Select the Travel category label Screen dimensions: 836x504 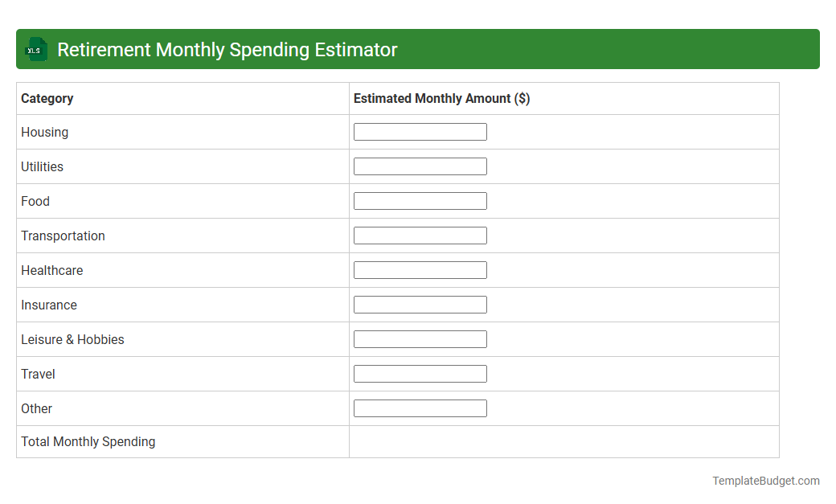(x=38, y=374)
